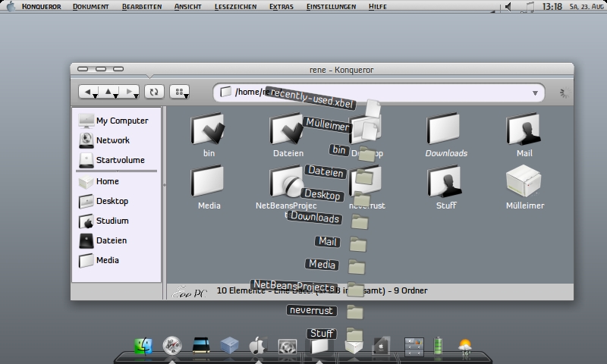Reload the current folder view
Image resolution: width=607 pixels, height=364 pixels.
[154, 92]
